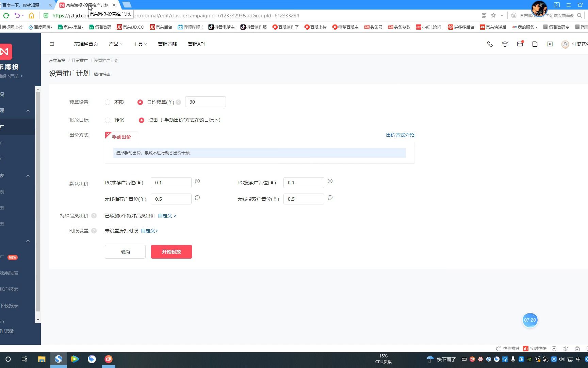Open 账户报表 in the sidebar

[9, 289]
